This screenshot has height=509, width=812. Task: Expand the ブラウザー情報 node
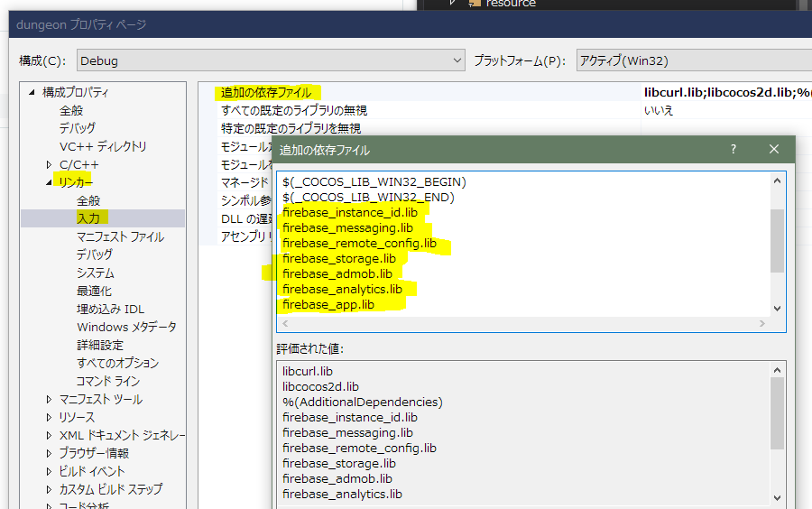(50, 454)
